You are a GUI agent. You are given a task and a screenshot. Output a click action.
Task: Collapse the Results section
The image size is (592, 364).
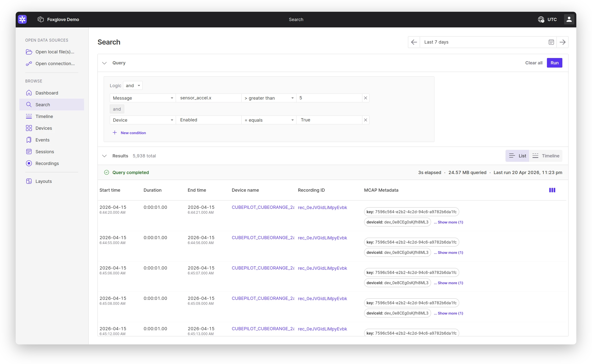coord(104,156)
